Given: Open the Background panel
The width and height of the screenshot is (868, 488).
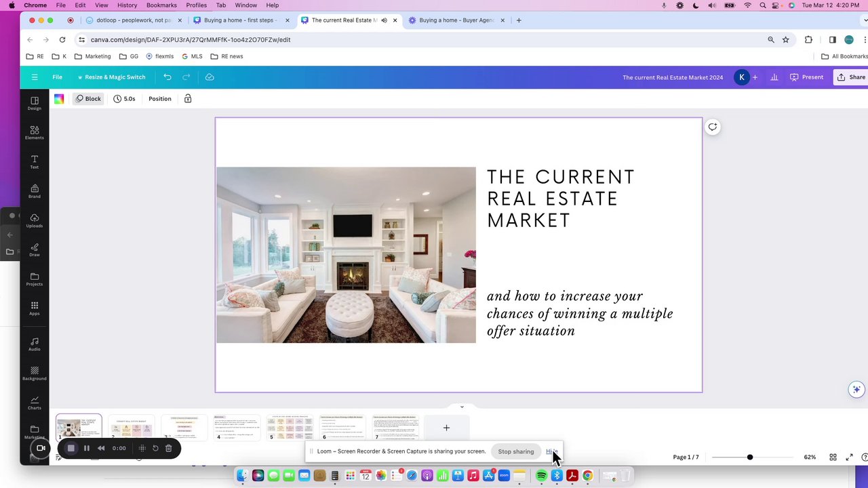Looking at the screenshot, I should (34, 373).
